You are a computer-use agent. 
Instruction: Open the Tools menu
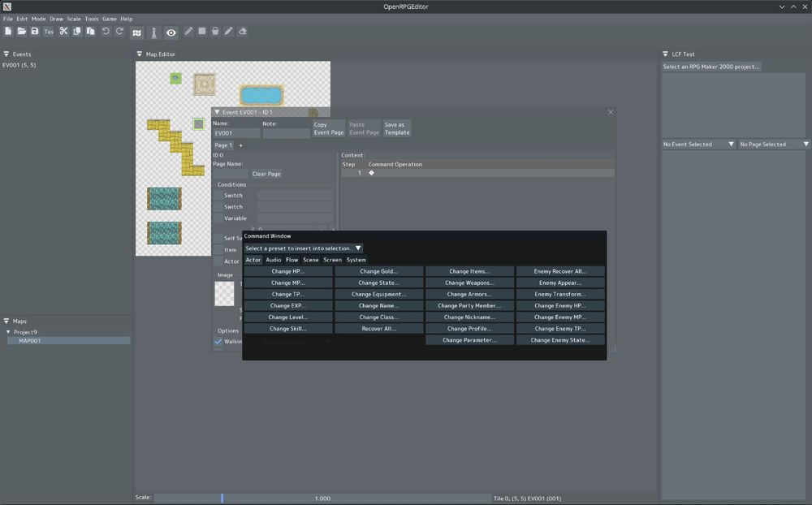(x=91, y=19)
